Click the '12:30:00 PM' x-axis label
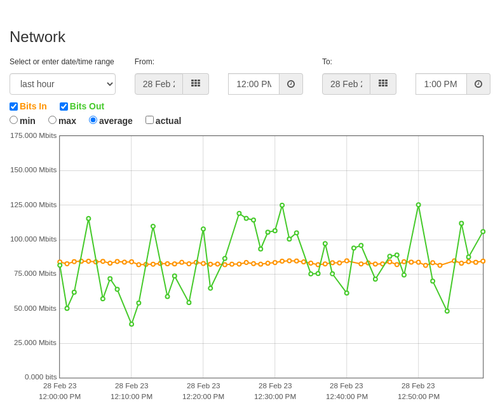This screenshot has height=403, width=500. point(275,397)
